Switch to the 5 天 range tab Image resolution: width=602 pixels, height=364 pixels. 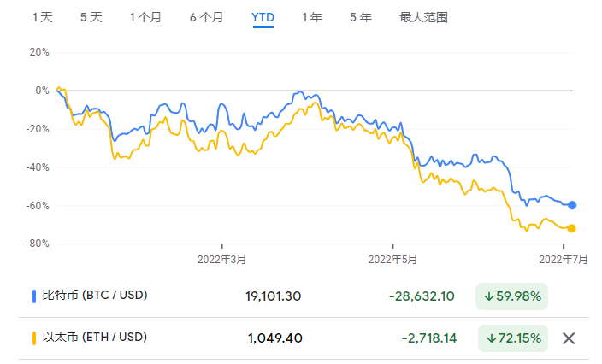pyautogui.click(x=90, y=17)
